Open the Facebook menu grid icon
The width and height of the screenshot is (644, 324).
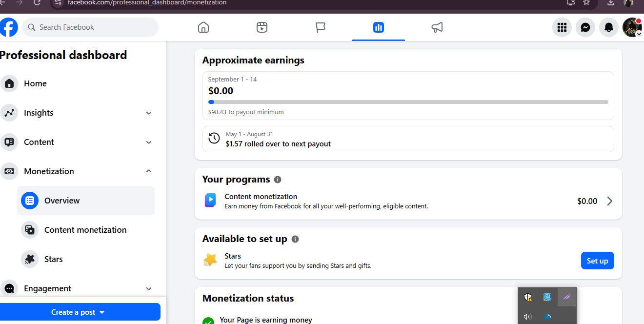(562, 27)
